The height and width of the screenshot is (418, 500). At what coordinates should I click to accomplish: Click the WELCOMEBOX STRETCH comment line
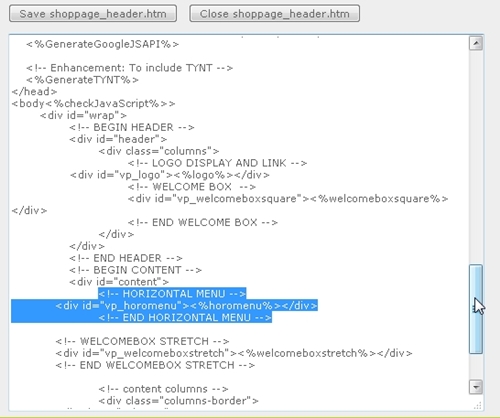click(x=142, y=342)
